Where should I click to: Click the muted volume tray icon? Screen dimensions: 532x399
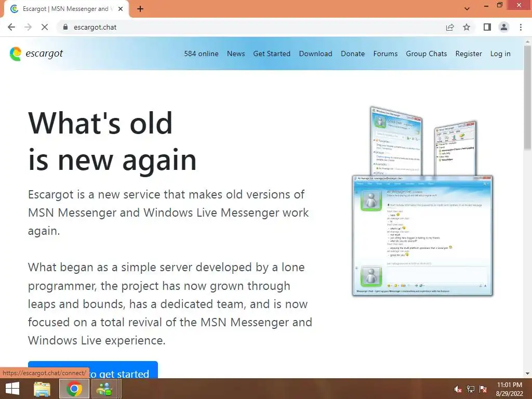pyautogui.click(x=458, y=389)
